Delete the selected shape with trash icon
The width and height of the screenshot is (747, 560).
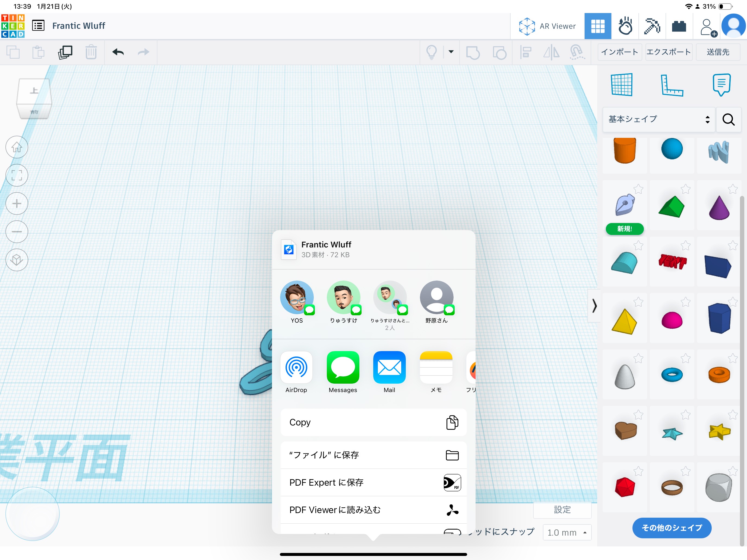point(91,52)
